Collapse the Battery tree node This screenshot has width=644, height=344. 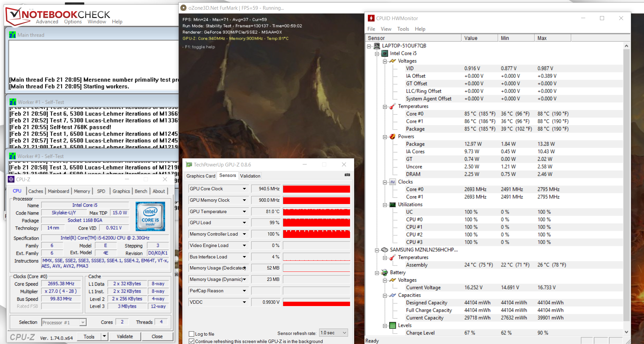coord(377,273)
